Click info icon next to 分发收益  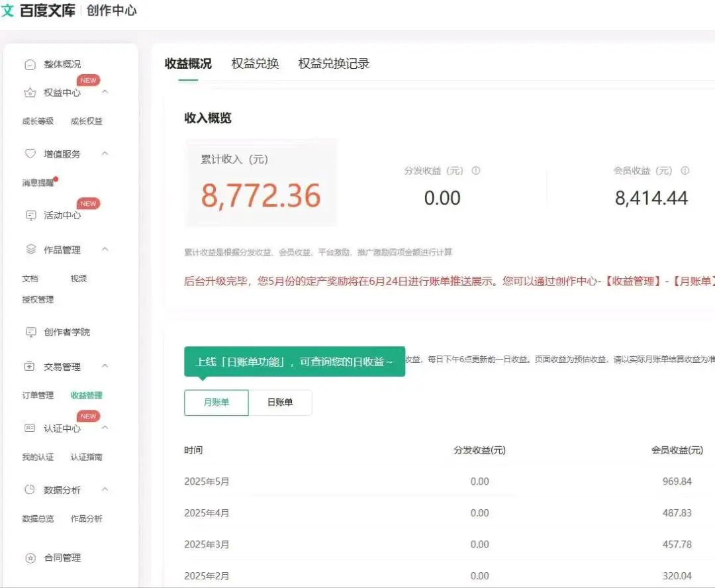click(475, 171)
